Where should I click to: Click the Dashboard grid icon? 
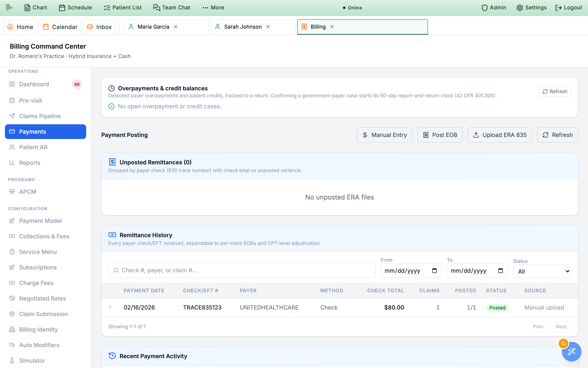tap(12, 84)
